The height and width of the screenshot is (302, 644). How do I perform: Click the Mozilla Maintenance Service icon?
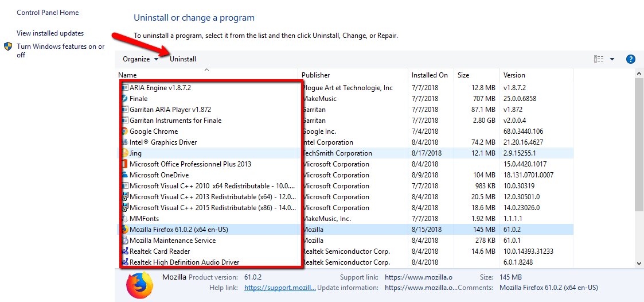[x=125, y=241]
